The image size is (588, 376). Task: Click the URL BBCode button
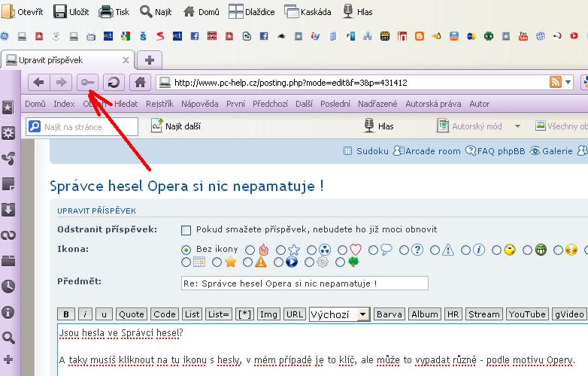tap(294, 314)
